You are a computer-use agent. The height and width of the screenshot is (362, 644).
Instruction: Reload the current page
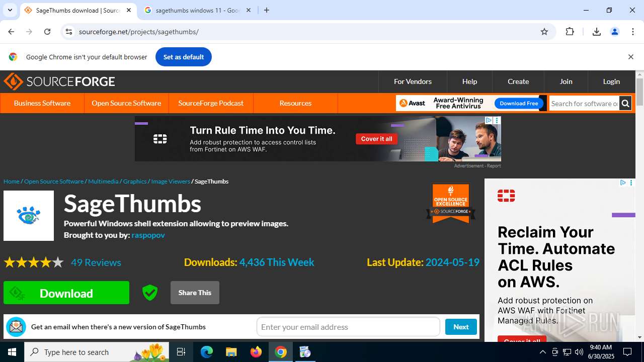point(47,32)
